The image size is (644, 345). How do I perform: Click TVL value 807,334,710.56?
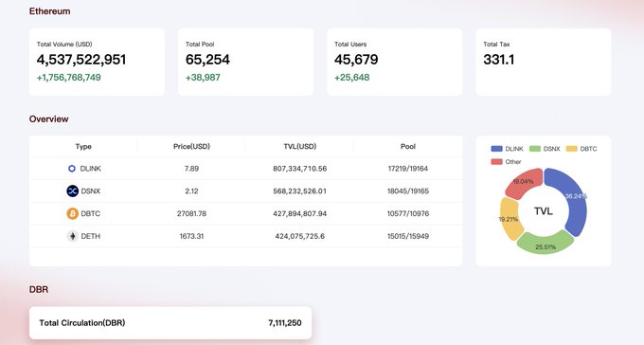pos(300,169)
